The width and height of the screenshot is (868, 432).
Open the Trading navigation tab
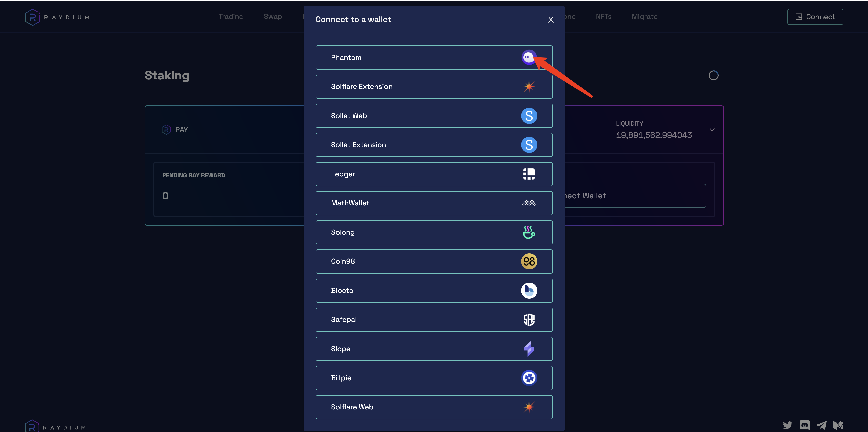tap(231, 17)
